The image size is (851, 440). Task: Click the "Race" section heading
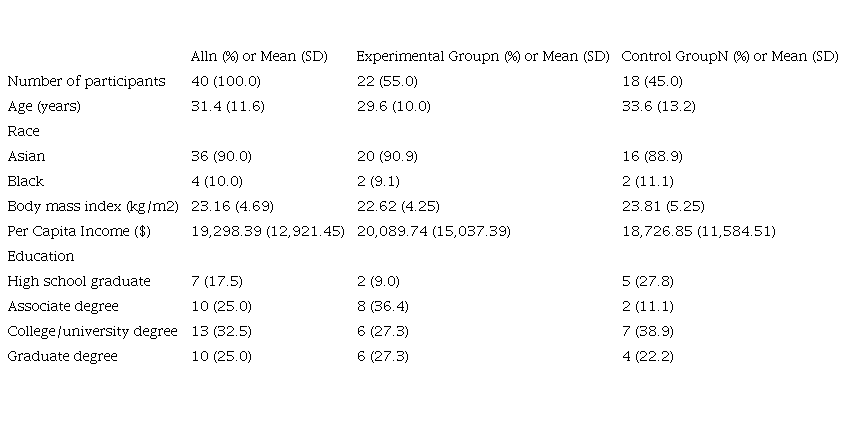click(x=22, y=131)
